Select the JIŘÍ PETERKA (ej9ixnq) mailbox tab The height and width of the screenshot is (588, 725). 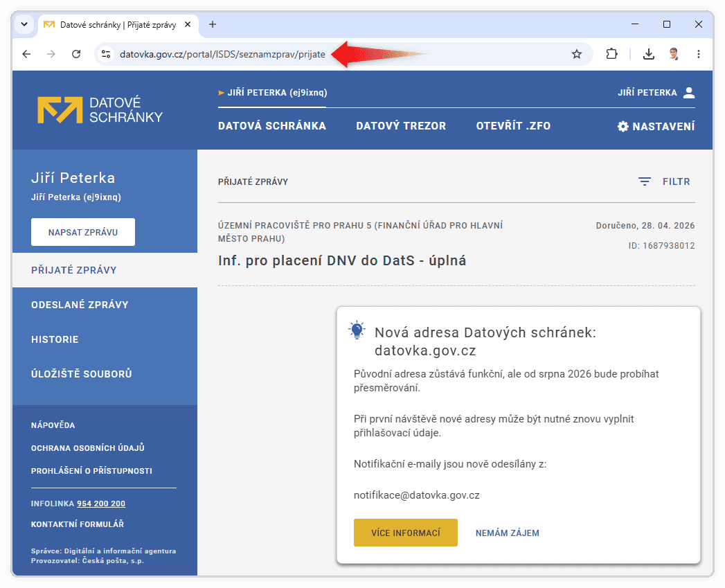click(272, 93)
